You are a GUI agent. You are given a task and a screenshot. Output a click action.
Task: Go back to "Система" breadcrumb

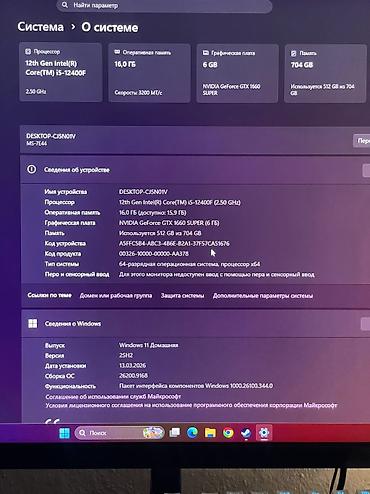(x=40, y=27)
